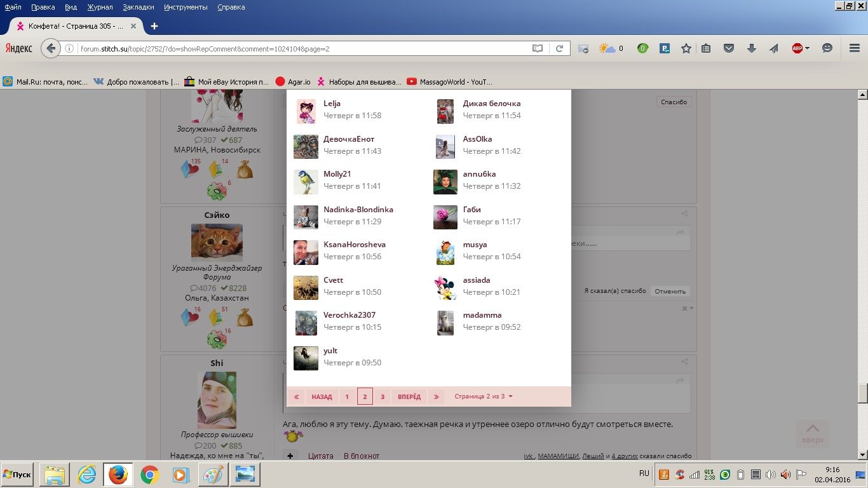Launch Google Chrome from the taskbar
The height and width of the screenshot is (488, 868).
point(149,475)
